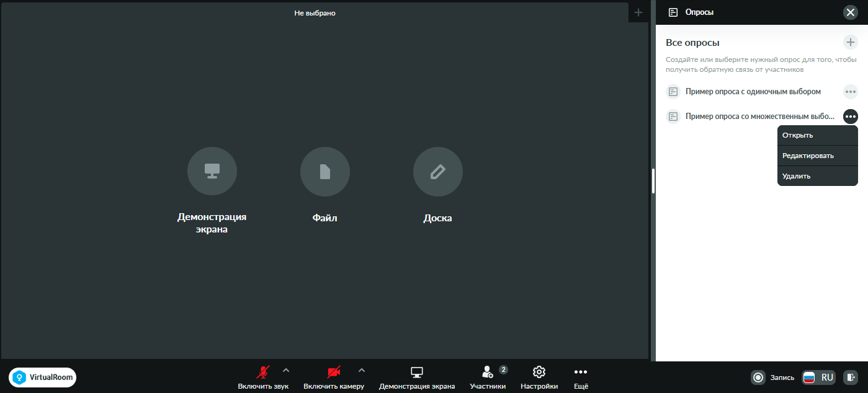Screen dimensions: 868x393
Task: Add a new poll with plus icon
Action: click(x=851, y=42)
